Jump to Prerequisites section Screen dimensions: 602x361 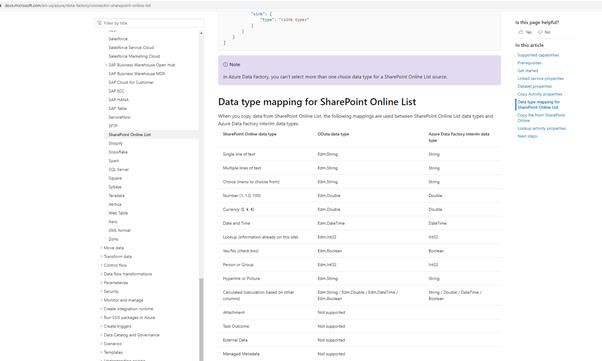(x=529, y=63)
